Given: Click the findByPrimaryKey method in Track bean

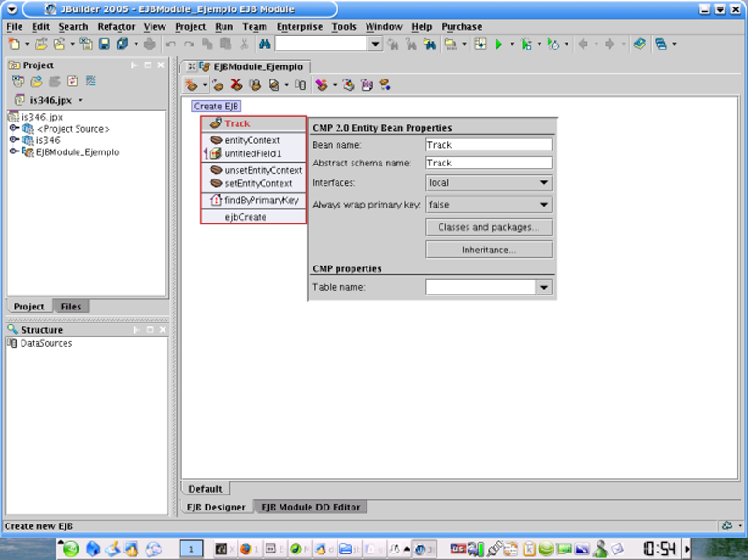Looking at the screenshot, I should (x=260, y=200).
